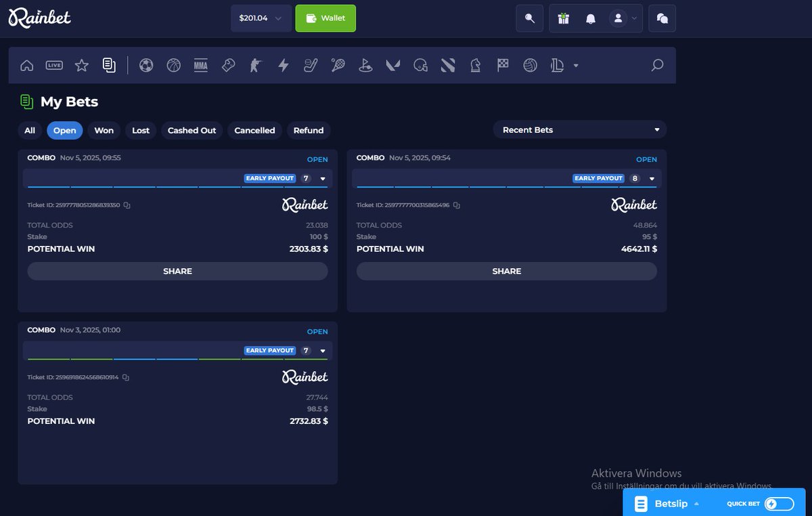The width and height of the screenshot is (812, 516).
Task: Select the chess knight icon
Action: (476, 66)
